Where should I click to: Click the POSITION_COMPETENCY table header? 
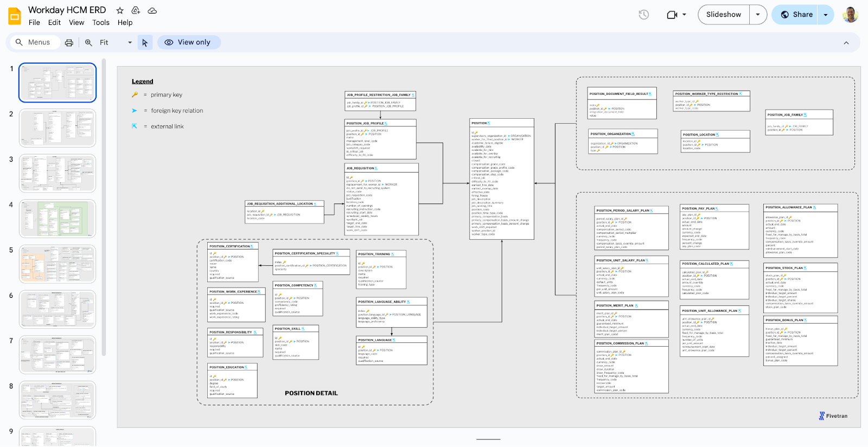coord(298,285)
